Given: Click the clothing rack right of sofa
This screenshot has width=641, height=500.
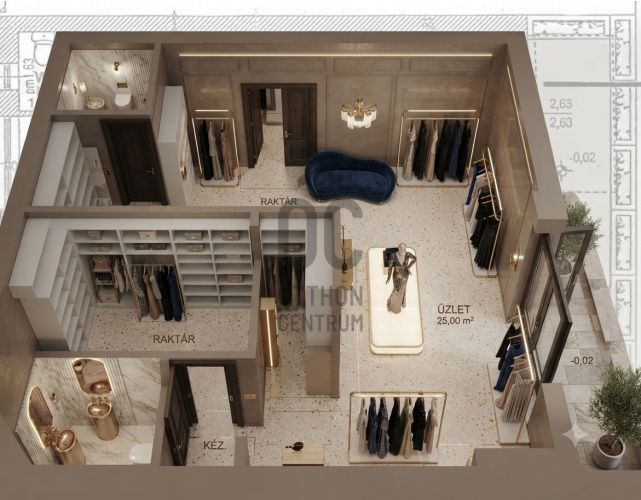Looking at the screenshot, I should pyautogui.click(x=438, y=148).
